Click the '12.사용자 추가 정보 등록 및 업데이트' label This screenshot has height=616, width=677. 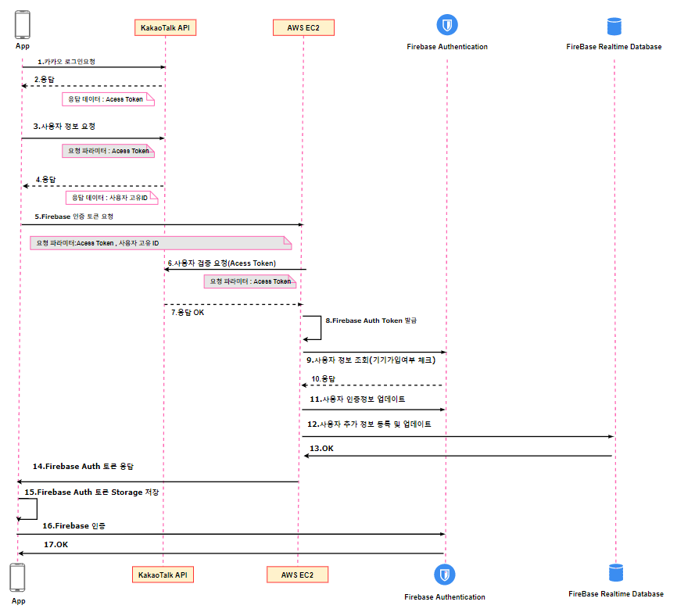(369, 424)
